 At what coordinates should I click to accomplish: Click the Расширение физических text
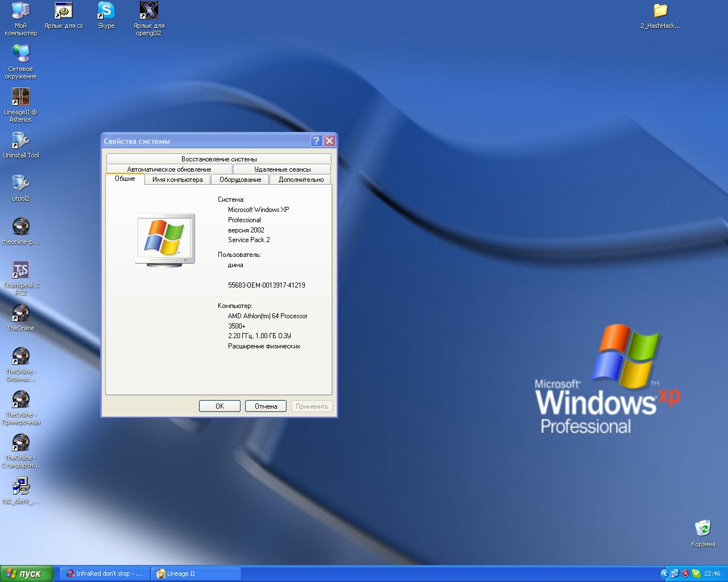(264, 346)
